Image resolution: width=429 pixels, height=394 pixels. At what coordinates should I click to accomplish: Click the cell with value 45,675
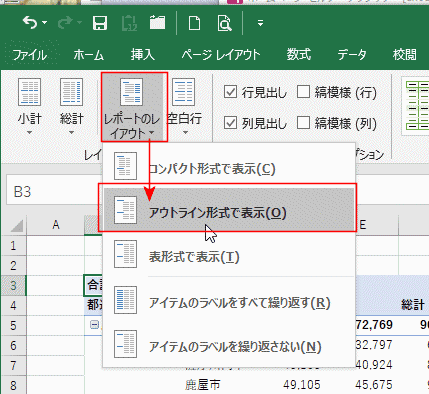click(374, 385)
